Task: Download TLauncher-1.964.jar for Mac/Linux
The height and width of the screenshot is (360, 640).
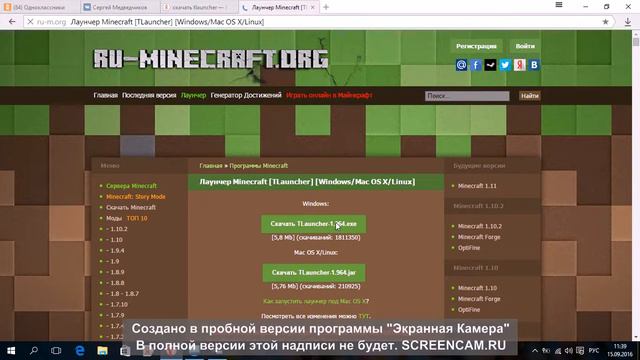Action: [314, 273]
